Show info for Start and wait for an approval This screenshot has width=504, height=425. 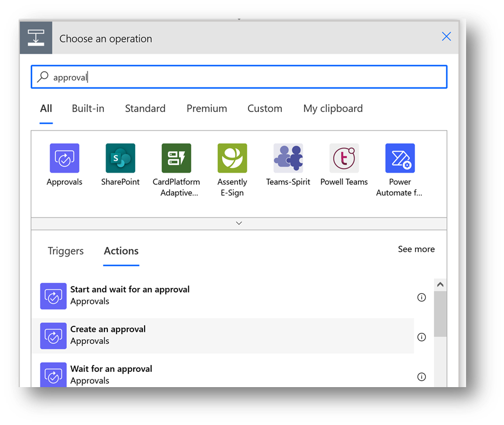point(422,297)
